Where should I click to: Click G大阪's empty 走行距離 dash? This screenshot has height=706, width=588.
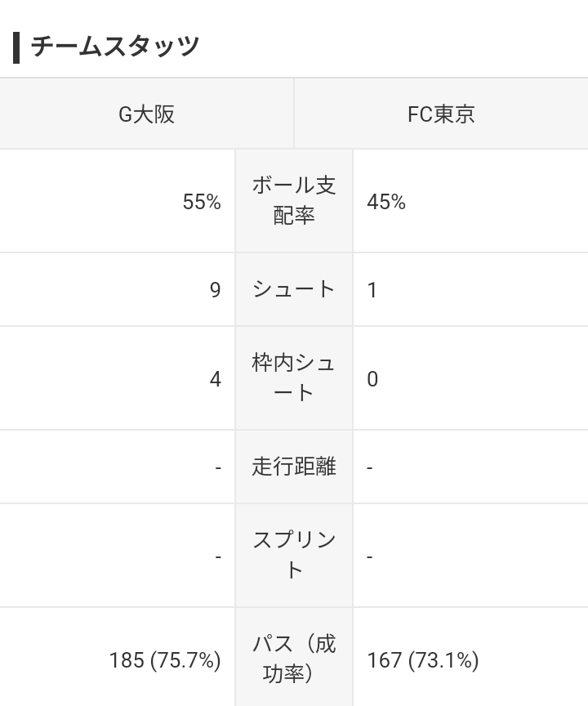point(218,467)
